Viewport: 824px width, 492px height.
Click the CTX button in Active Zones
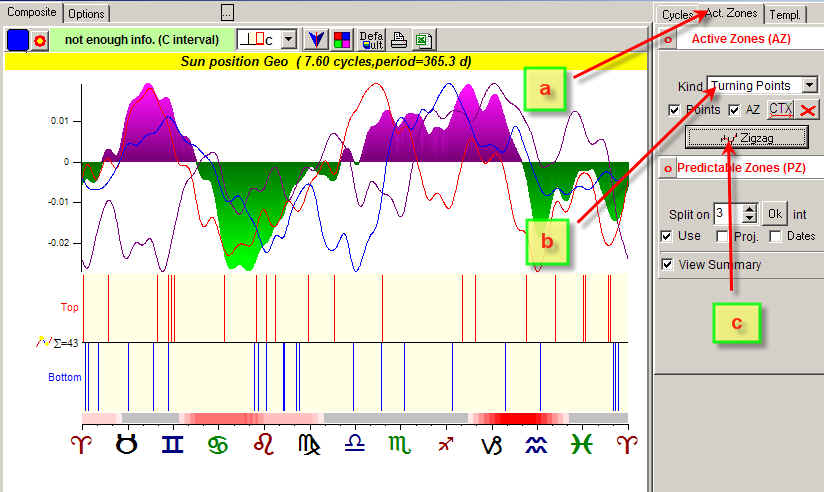pos(779,110)
